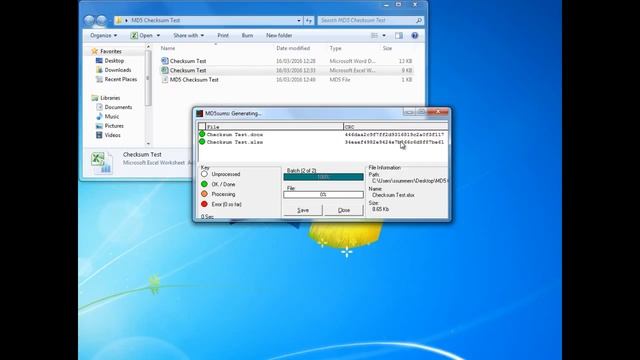Expand the Open button dropdown arrow
The height and width of the screenshot is (360, 640).
coord(158,36)
